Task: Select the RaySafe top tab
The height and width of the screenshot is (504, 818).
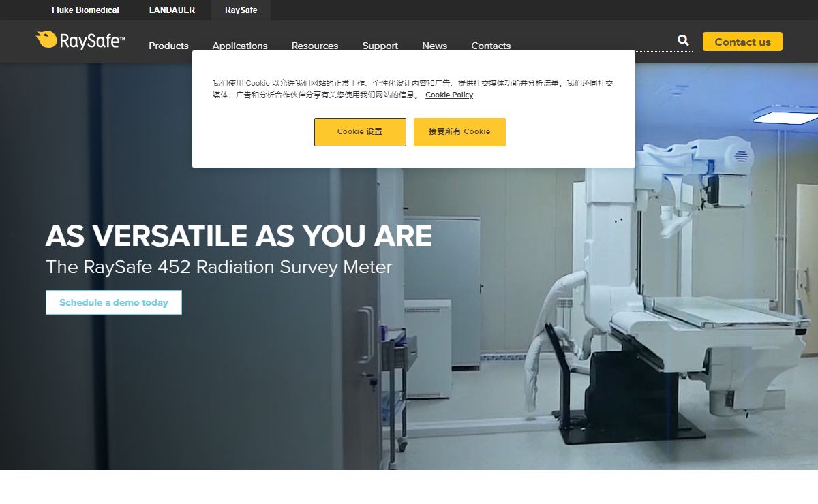Action: (x=241, y=10)
